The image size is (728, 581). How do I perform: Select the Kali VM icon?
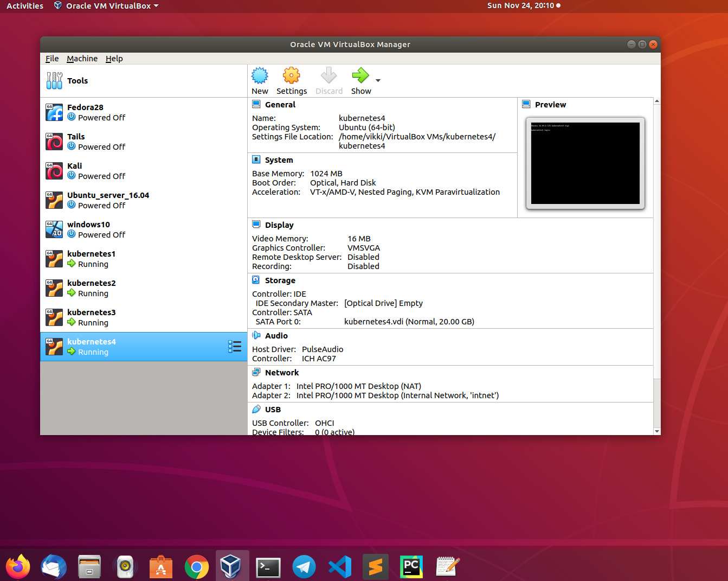[x=54, y=171]
